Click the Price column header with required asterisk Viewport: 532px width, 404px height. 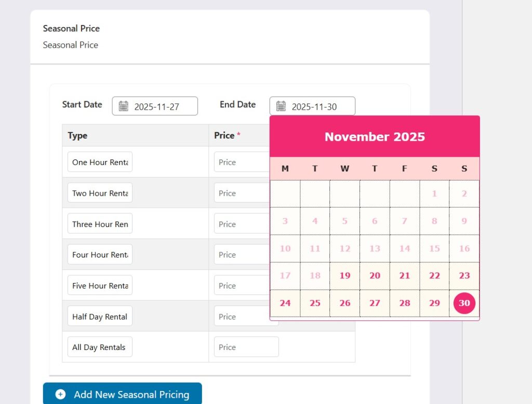(x=226, y=136)
